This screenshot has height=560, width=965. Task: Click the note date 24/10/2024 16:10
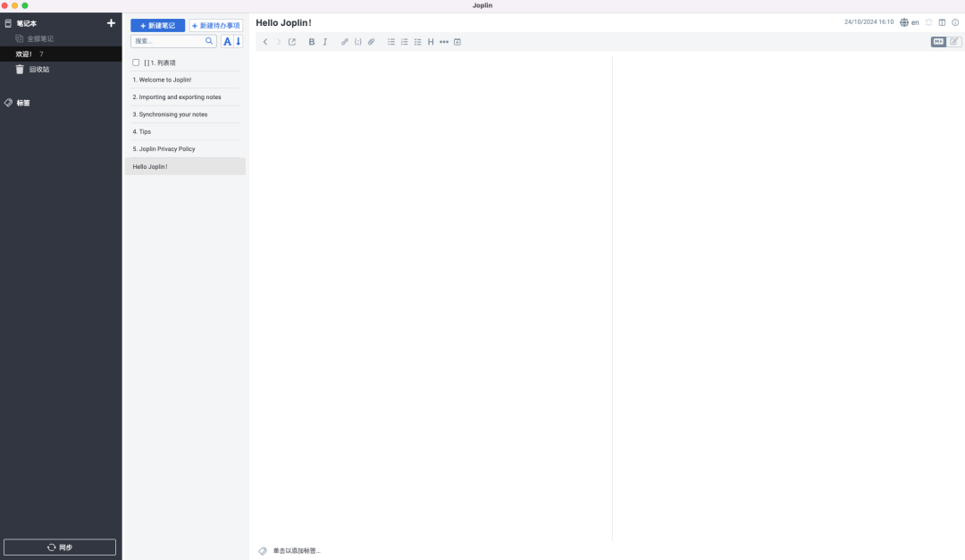point(868,22)
